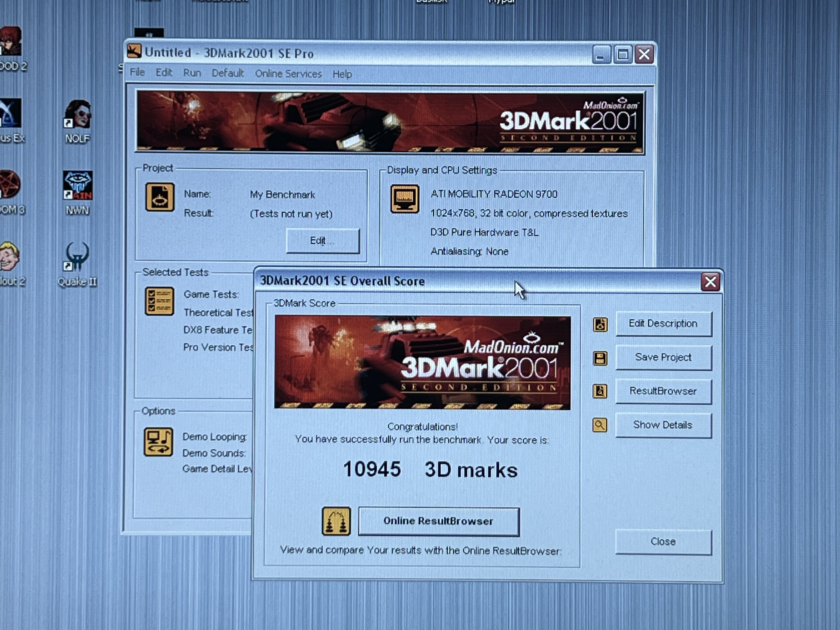Click the Close button in score dialog

[663, 541]
